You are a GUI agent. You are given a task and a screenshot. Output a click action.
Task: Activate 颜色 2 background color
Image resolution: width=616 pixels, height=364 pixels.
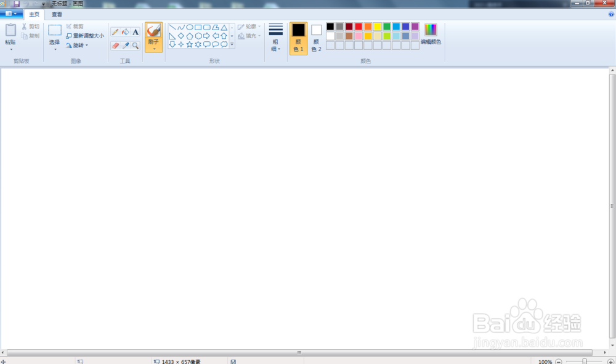(x=316, y=38)
